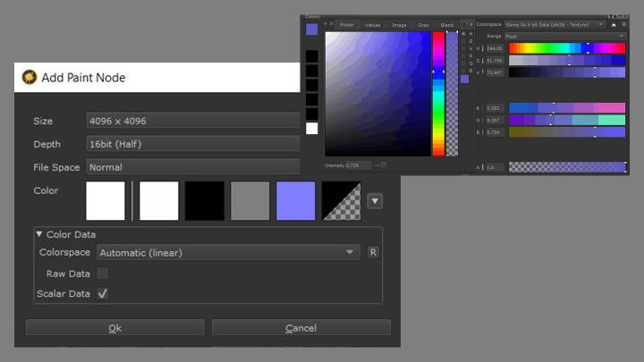Switch to the Values tab

(x=372, y=25)
